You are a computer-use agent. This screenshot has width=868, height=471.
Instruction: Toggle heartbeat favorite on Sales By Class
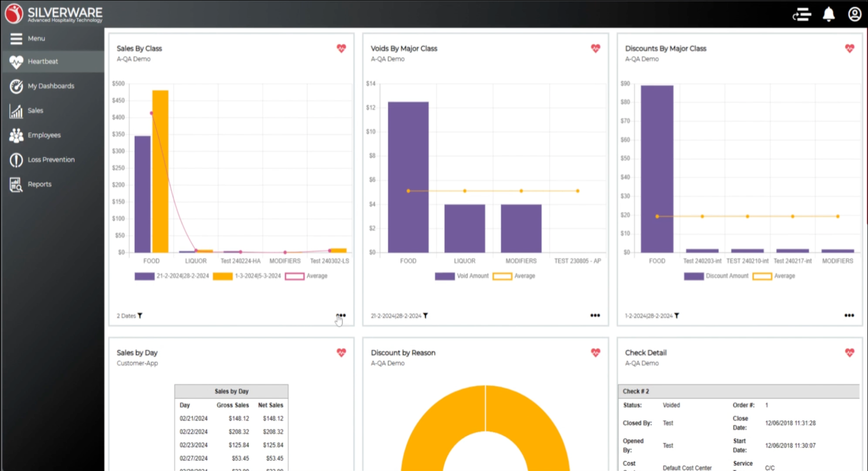pos(341,48)
